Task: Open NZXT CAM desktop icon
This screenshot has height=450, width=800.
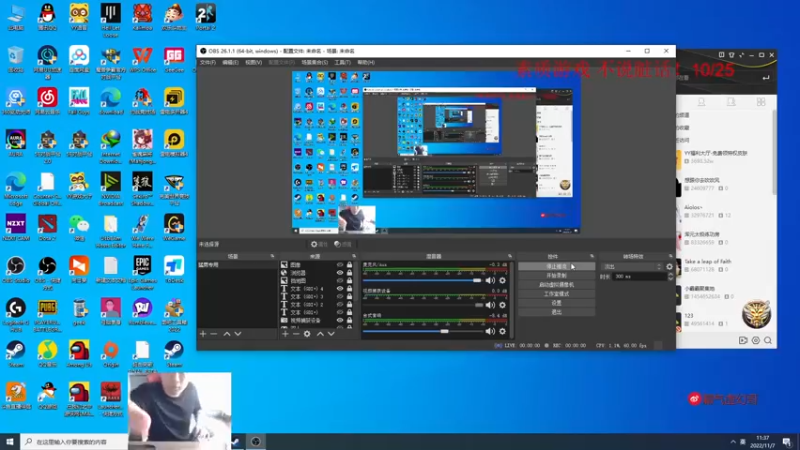Action: [x=16, y=228]
